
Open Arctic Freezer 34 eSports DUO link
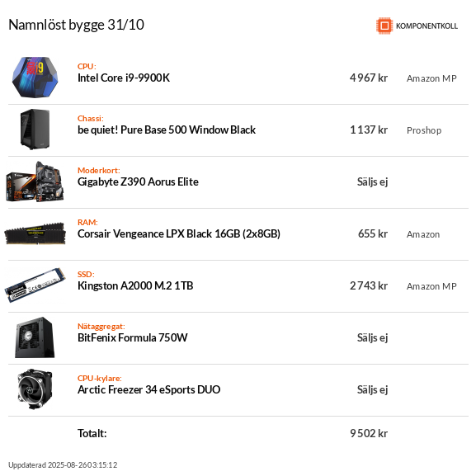(x=148, y=389)
